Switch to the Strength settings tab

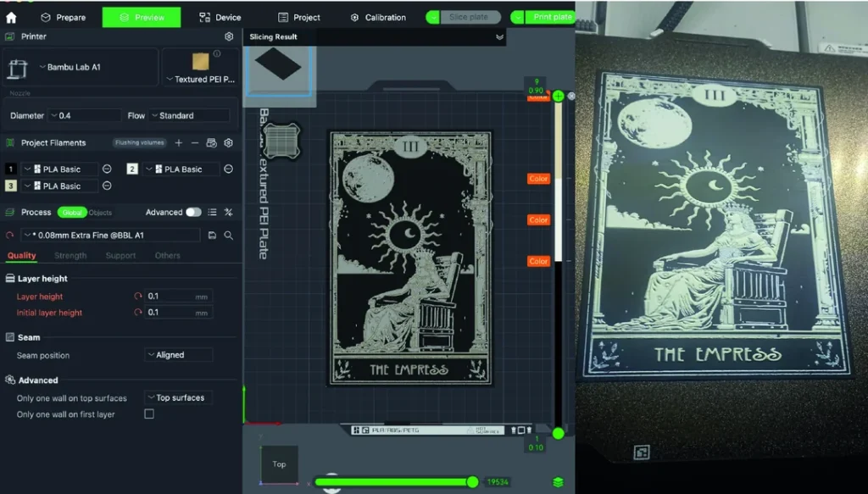70,255
